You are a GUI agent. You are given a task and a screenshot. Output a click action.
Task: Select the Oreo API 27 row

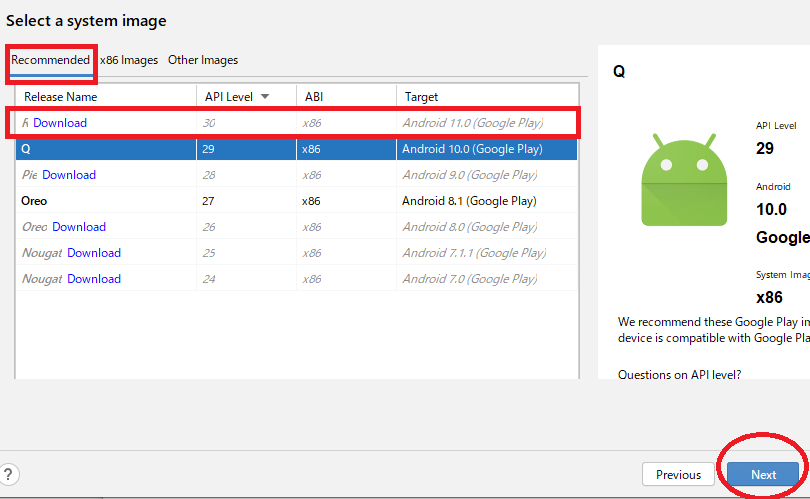(297, 201)
